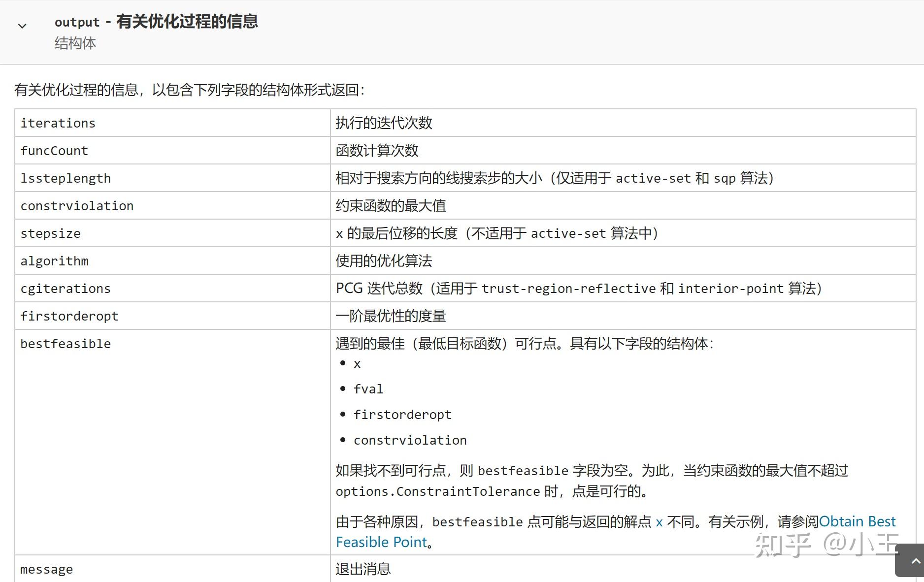Click the fval bullet item
Screen dimensions: 924x582
click(x=368, y=389)
